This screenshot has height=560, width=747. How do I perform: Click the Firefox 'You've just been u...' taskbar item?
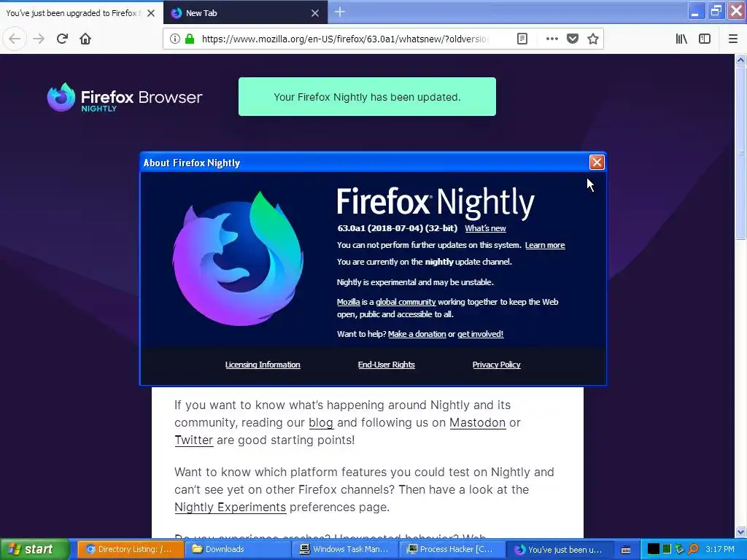[x=559, y=549]
